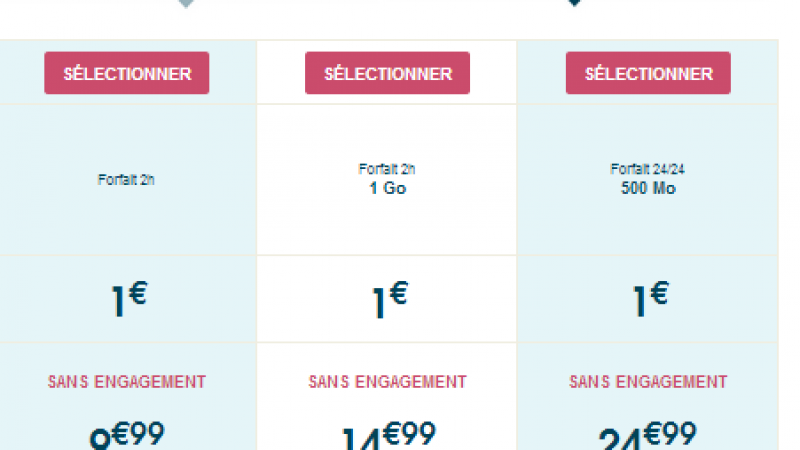800x450 pixels.
Task: Click SANS ENGAGEMENT in the left column
Action: (x=126, y=381)
